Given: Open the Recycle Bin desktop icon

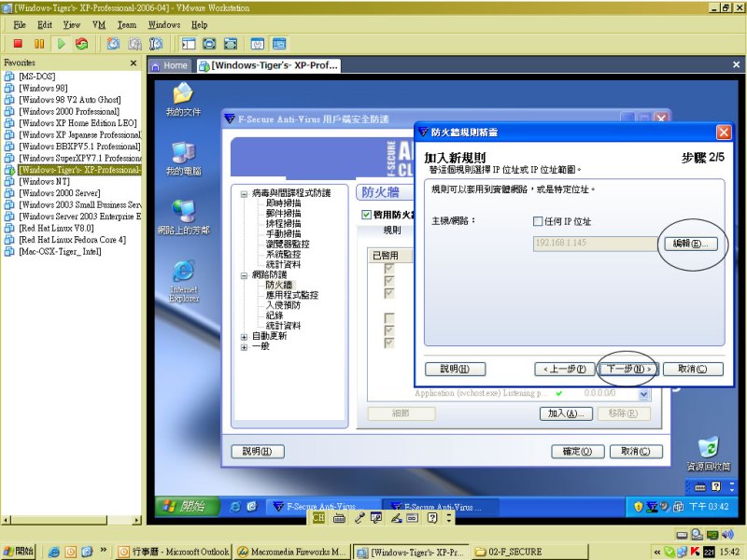Looking at the screenshot, I should pyautogui.click(x=708, y=454).
